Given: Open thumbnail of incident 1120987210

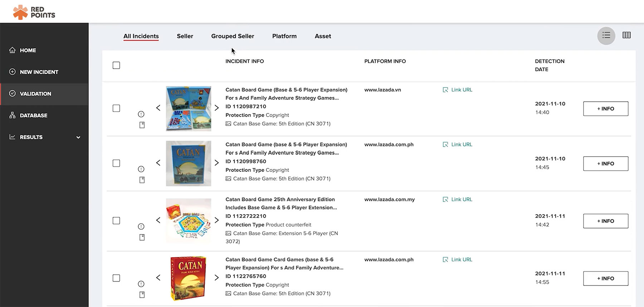Looking at the screenshot, I should 189,108.
